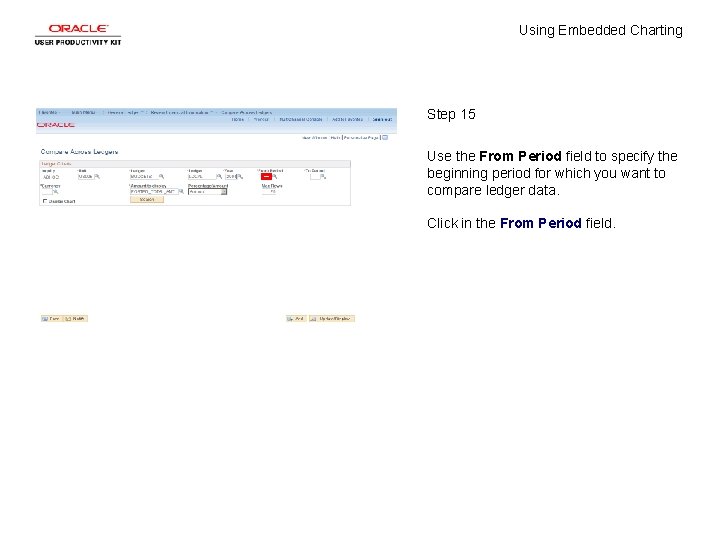
Task: Click the Save button
Action: (x=51, y=319)
